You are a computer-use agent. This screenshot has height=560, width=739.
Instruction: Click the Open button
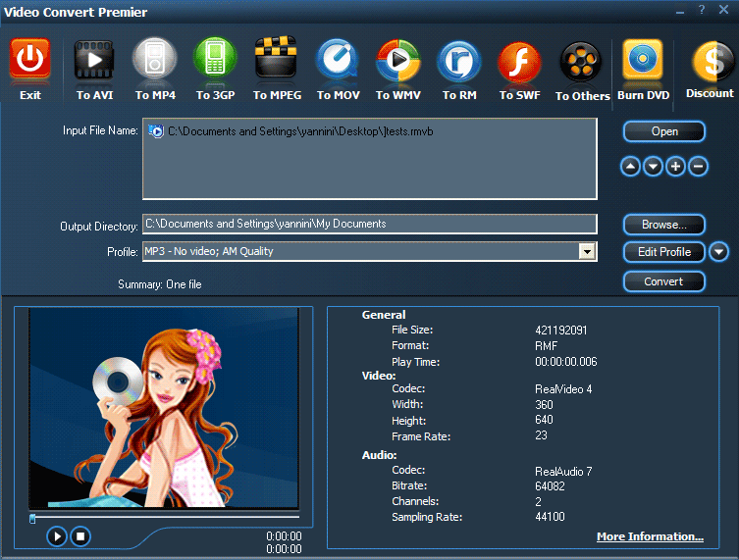pyautogui.click(x=664, y=131)
